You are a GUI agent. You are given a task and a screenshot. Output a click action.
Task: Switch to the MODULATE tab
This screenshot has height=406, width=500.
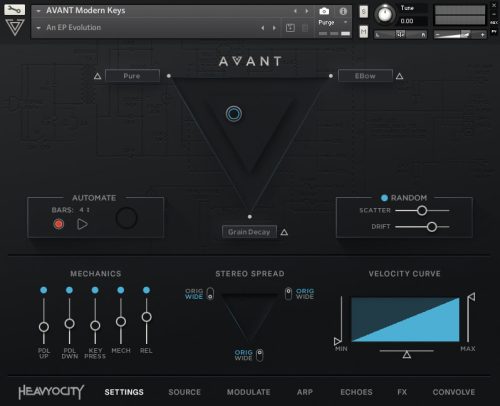[x=249, y=392]
